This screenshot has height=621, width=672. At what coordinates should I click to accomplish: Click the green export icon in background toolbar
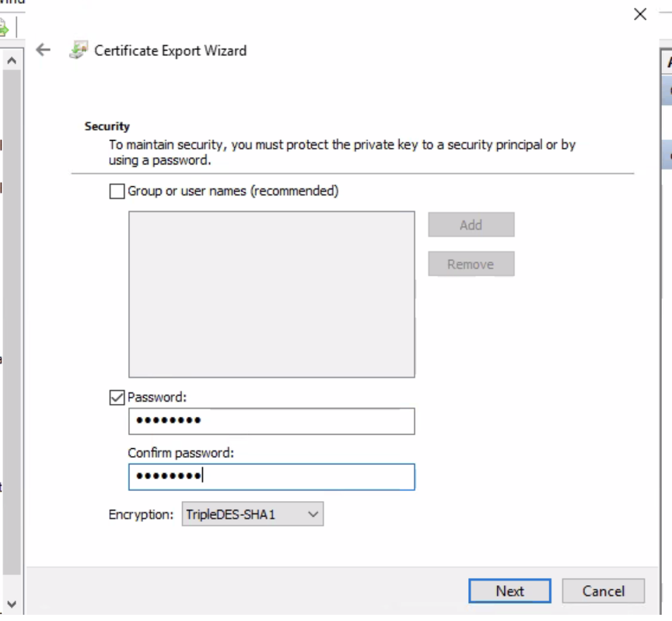pos(3,29)
